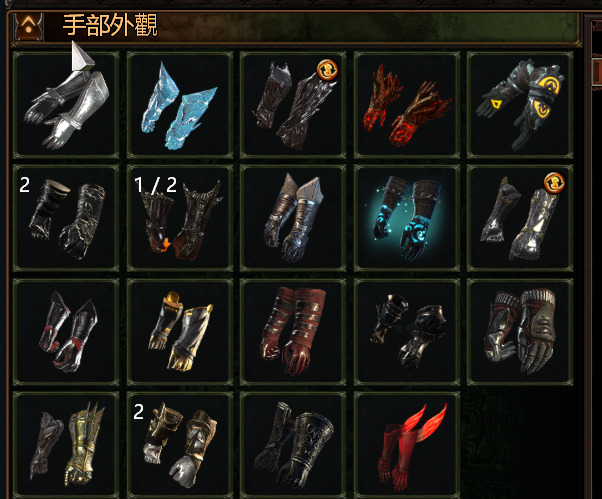This screenshot has height=499, width=602.
Task: Collapse the 手部外觀 section with the arrow
Action: pyautogui.click(x=28, y=26)
